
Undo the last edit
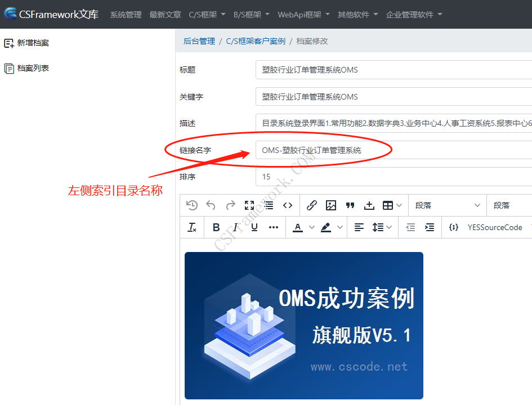[211, 205]
